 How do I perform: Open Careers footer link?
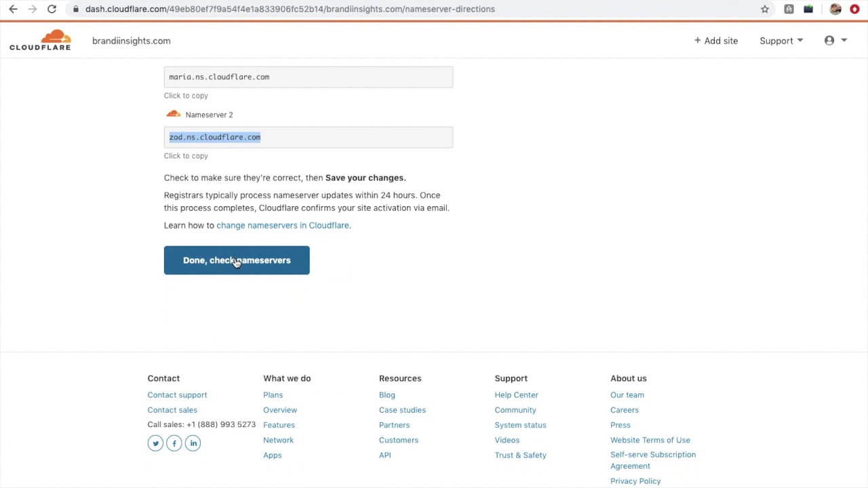pos(625,410)
